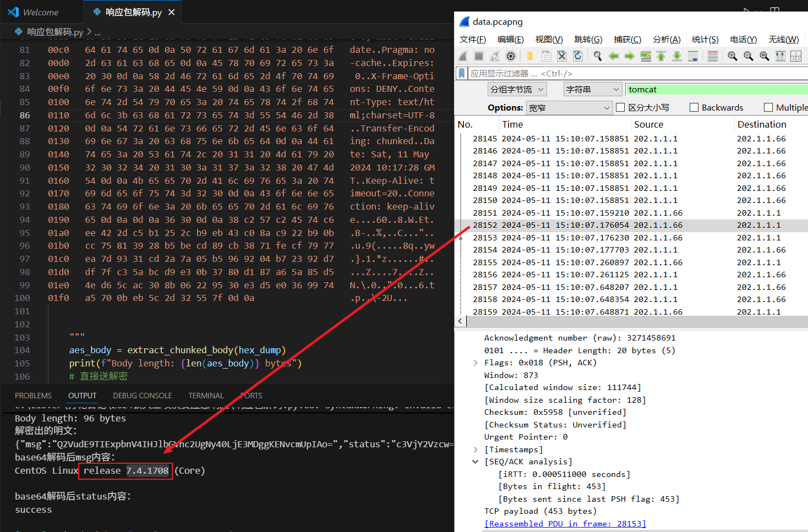
Task: Open the 编辑(E) menu in Wireshark
Action: [x=511, y=40]
